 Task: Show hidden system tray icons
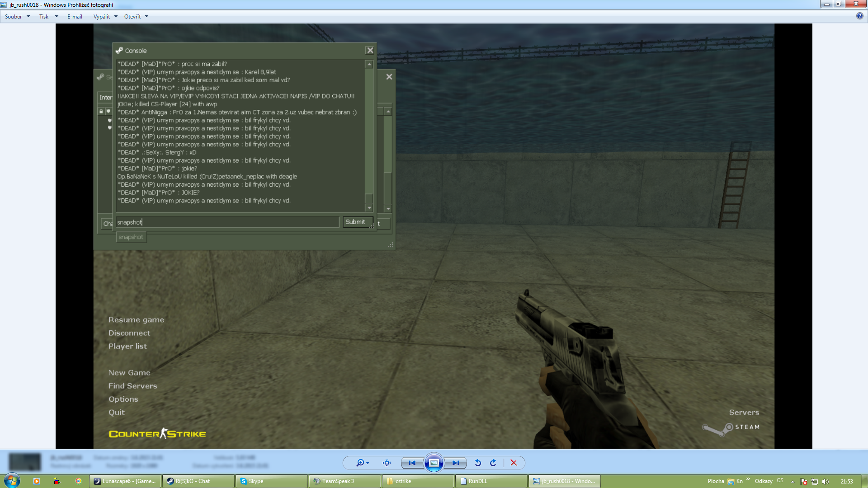pyautogui.click(x=793, y=482)
